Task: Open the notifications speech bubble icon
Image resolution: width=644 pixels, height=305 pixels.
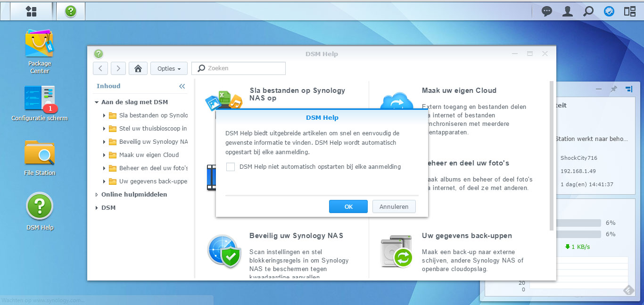Action: coord(547,11)
